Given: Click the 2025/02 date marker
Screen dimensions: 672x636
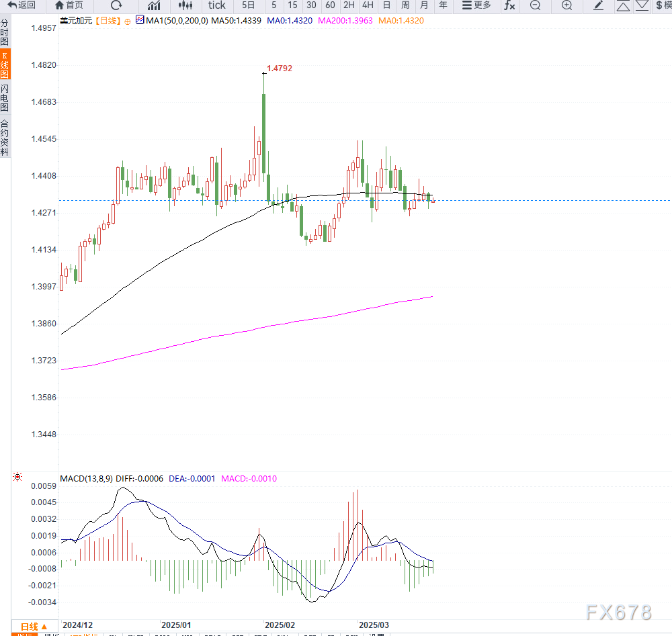Looking at the screenshot, I should click(280, 625).
